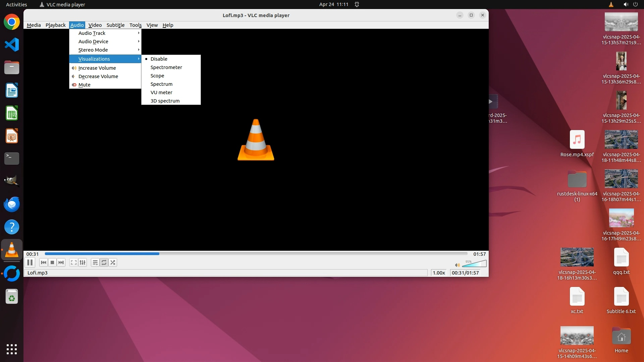Click Increase Volume menu entry
The width and height of the screenshot is (644, 362).
(x=97, y=68)
